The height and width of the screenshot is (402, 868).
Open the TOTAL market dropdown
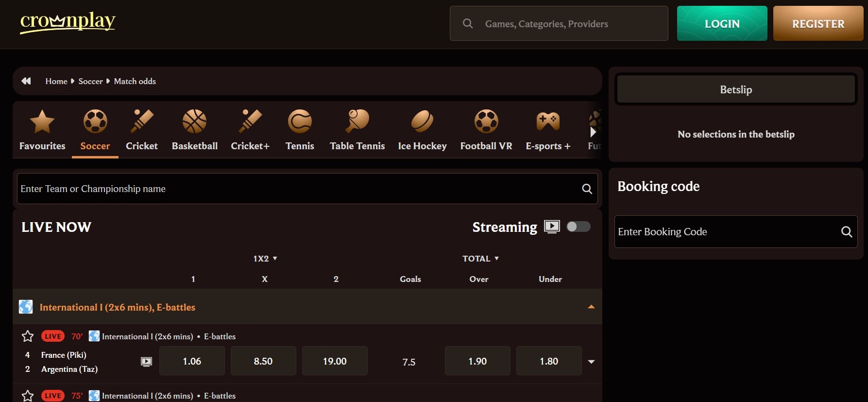[x=480, y=259]
